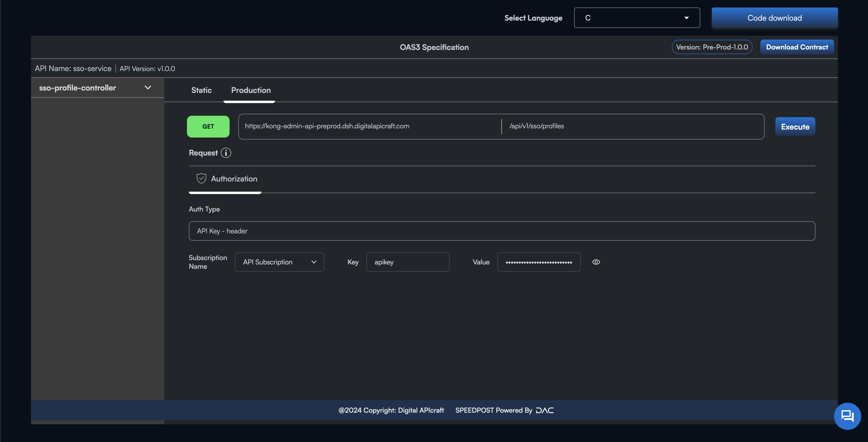Open the API Subscription dropdown
This screenshot has height=442, width=868.
[x=279, y=262]
